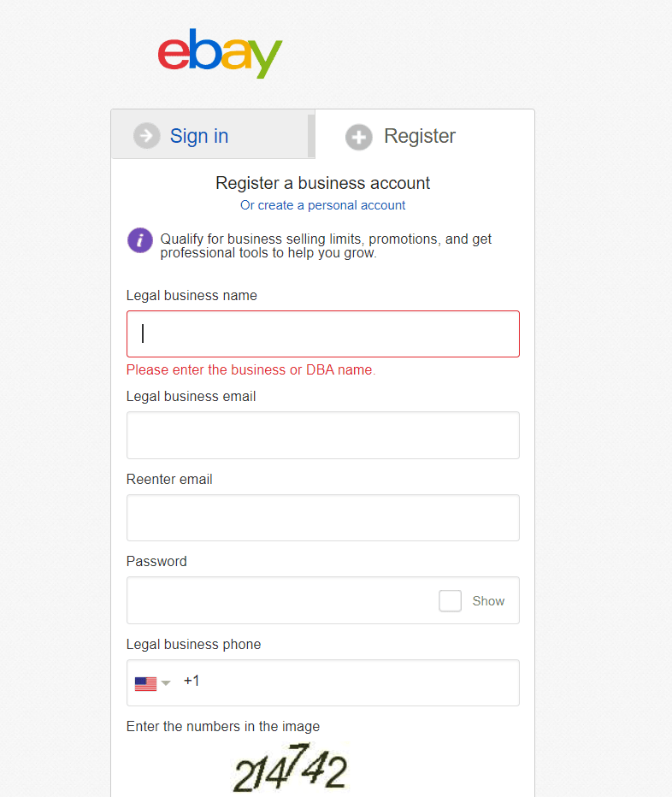Click the Sign in arrow icon
The width and height of the screenshot is (672, 797).
pos(147,136)
